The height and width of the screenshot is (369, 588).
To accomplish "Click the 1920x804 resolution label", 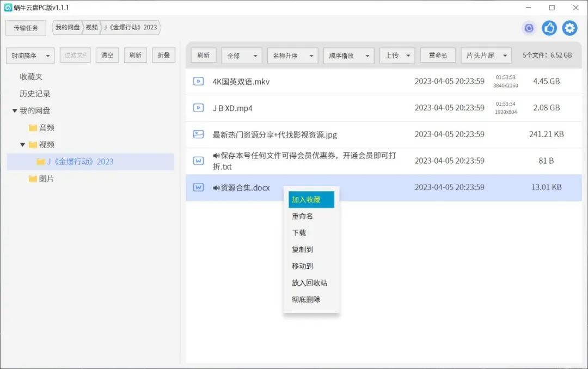I will 505,112.
